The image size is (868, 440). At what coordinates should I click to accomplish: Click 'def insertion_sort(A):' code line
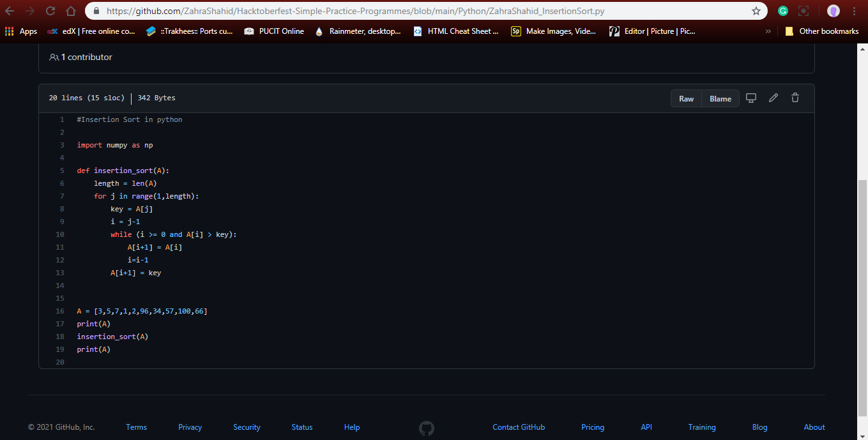123,171
